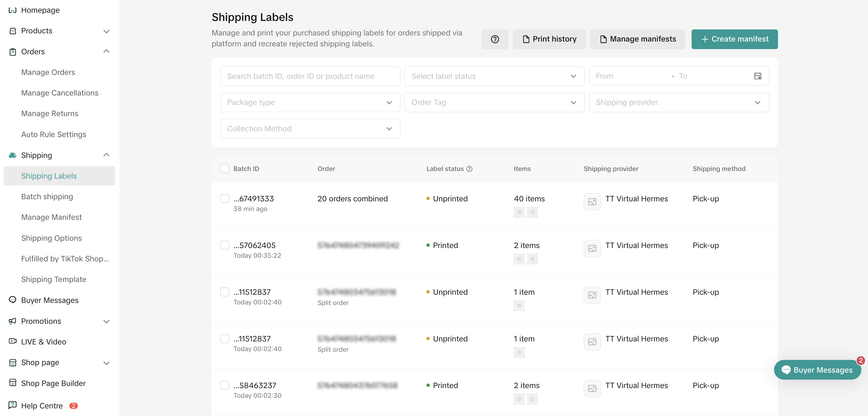Image resolution: width=868 pixels, height=416 pixels.
Task: Click the Help Centre icon
Action: pyautogui.click(x=12, y=405)
